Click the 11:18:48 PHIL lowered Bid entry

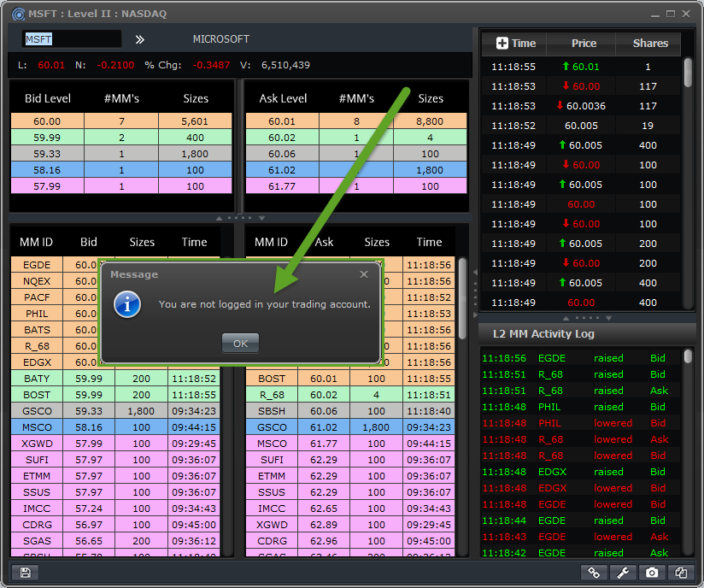(582, 423)
